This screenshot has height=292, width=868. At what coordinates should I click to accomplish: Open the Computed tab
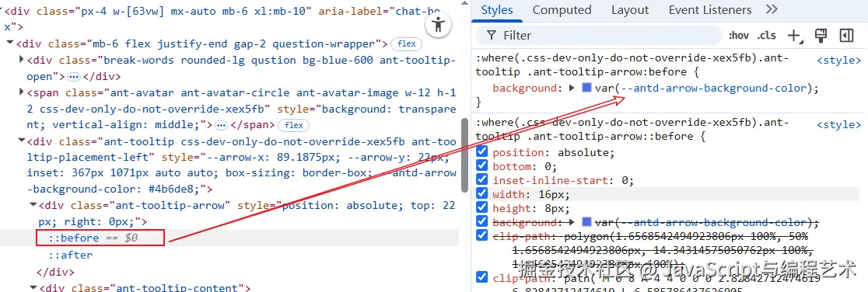pyautogui.click(x=562, y=10)
